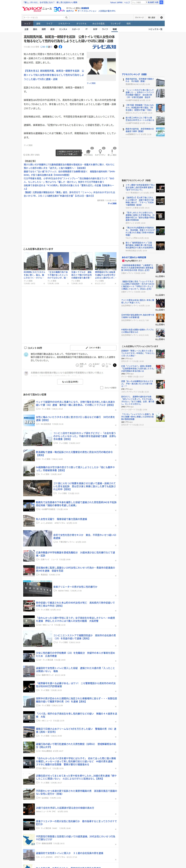The image size is (186, 868).
Task: Select the 速報 tab
Action: [x=38, y=24]
